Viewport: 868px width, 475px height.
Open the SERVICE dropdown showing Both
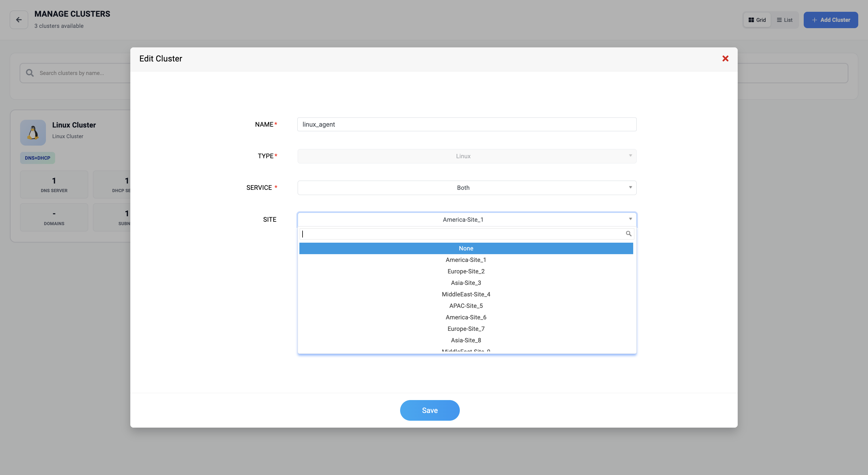click(467, 188)
